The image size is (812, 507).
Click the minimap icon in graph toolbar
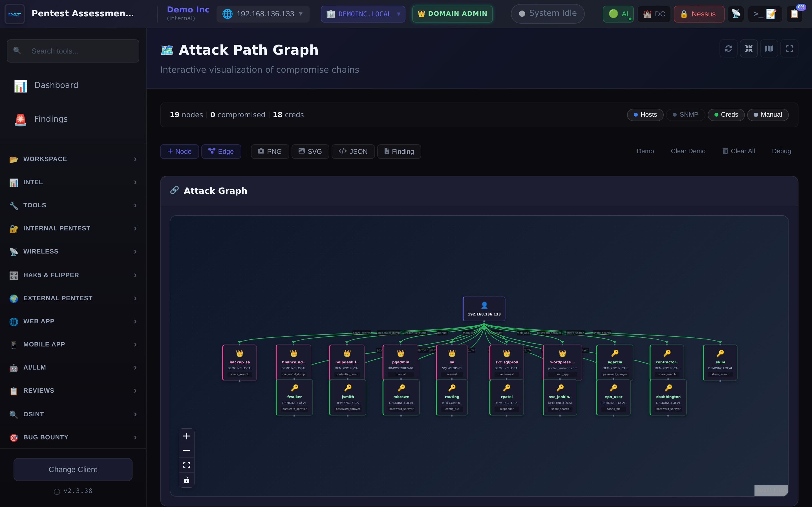(x=769, y=48)
